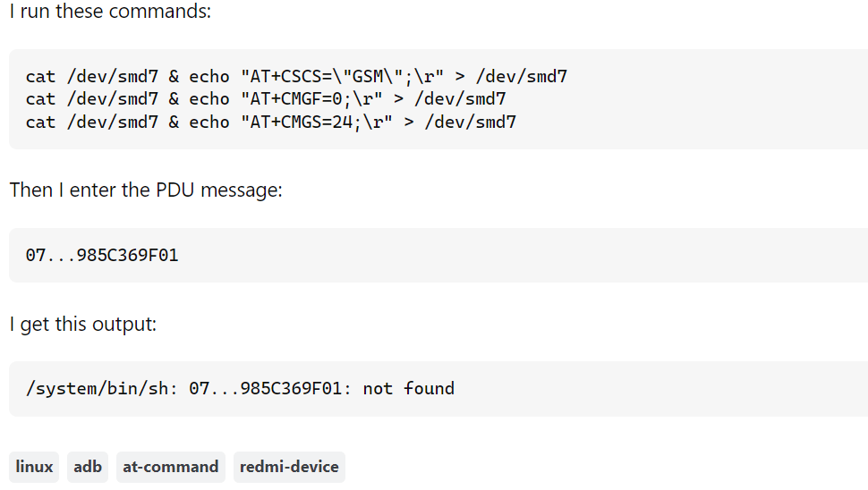The height and width of the screenshot is (490, 868).
Task: Click 'Then I enter the PDU message:' text
Action: (146, 190)
